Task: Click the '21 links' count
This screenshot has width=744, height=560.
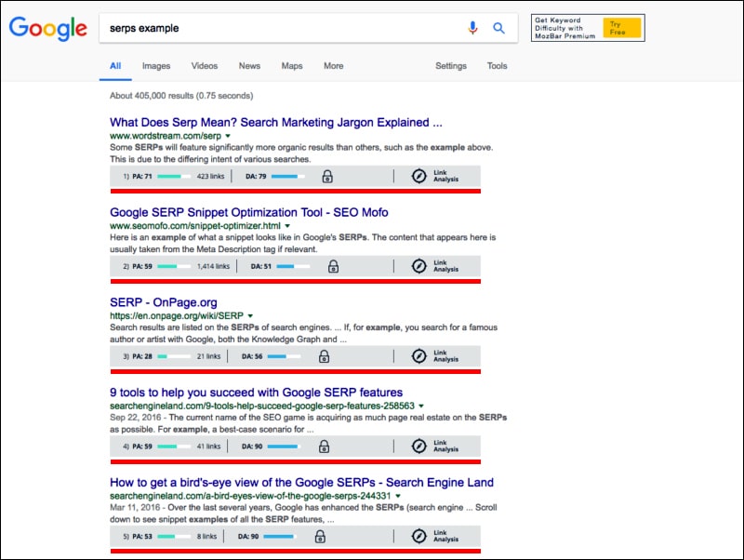Action: click(x=208, y=356)
